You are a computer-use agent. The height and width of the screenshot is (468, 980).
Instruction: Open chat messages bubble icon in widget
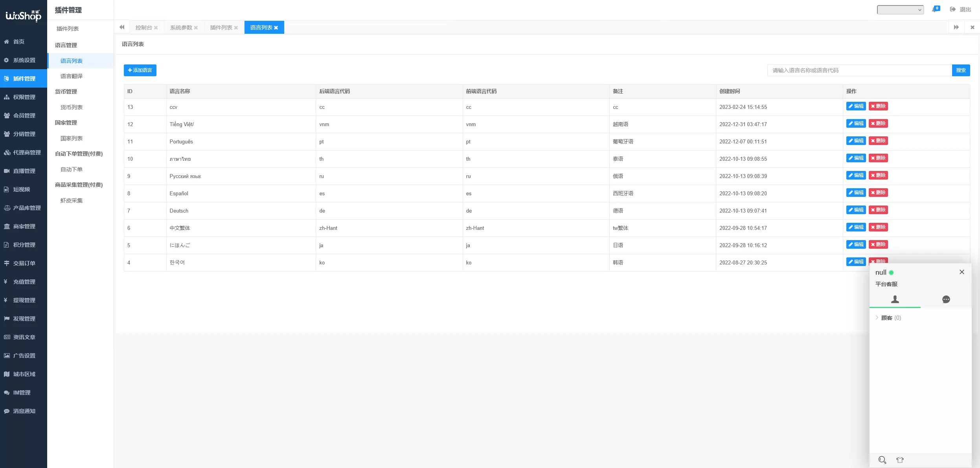[x=946, y=299]
